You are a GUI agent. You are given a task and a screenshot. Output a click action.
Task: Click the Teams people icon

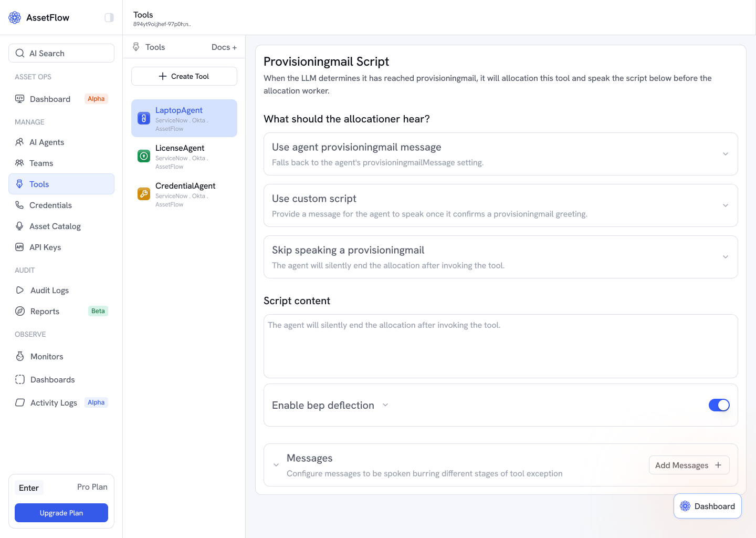[x=19, y=163]
